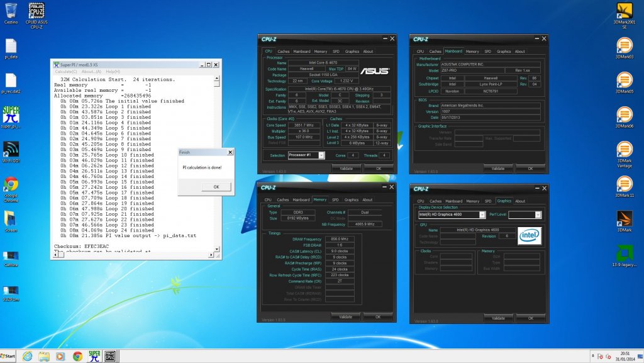Launch the plain 3DMark desktop shortcut
The height and width of the screenshot is (363, 644).
(625, 221)
